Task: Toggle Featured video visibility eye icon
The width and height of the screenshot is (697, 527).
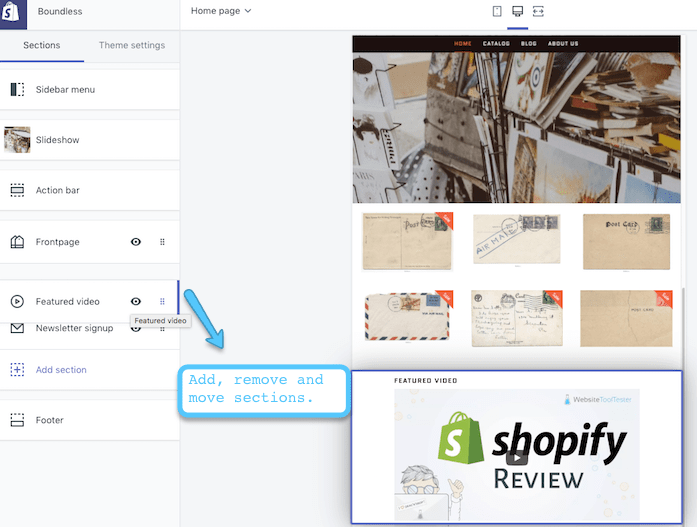Action: point(136,302)
